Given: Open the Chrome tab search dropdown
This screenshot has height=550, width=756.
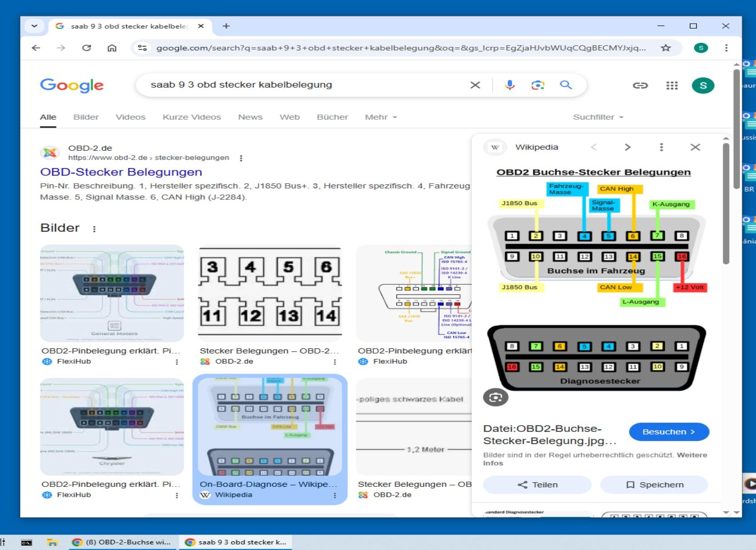Looking at the screenshot, I should [34, 26].
